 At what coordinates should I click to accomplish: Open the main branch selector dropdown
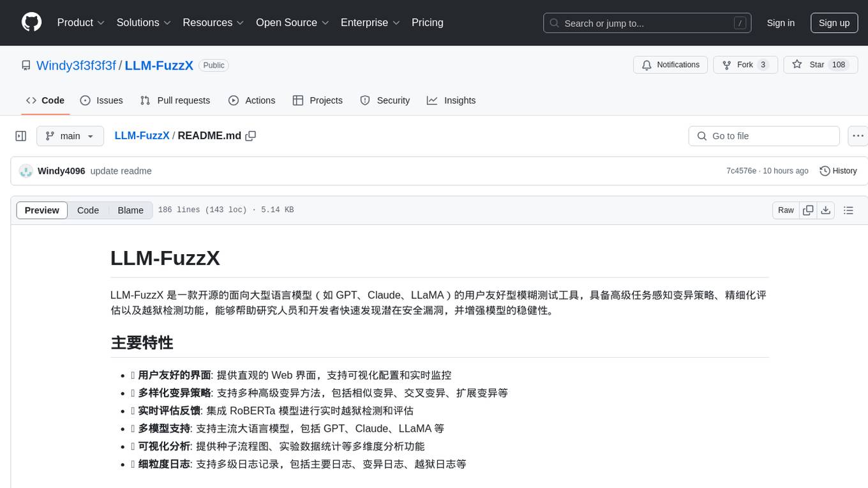[70, 136]
